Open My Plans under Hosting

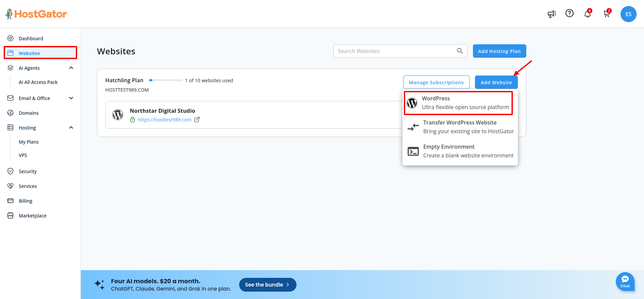[29, 142]
